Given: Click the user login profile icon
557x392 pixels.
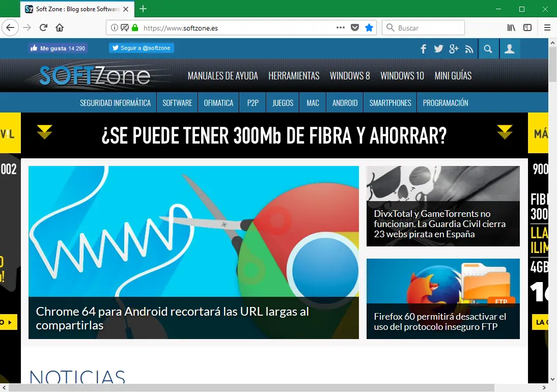Looking at the screenshot, I should click(510, 49).
